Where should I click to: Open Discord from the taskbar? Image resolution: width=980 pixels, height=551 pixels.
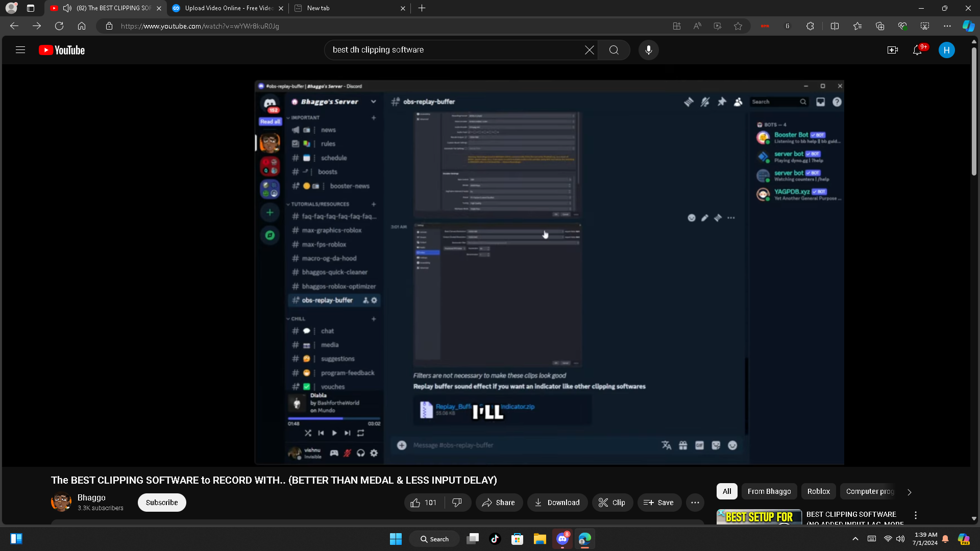[562, 539]
